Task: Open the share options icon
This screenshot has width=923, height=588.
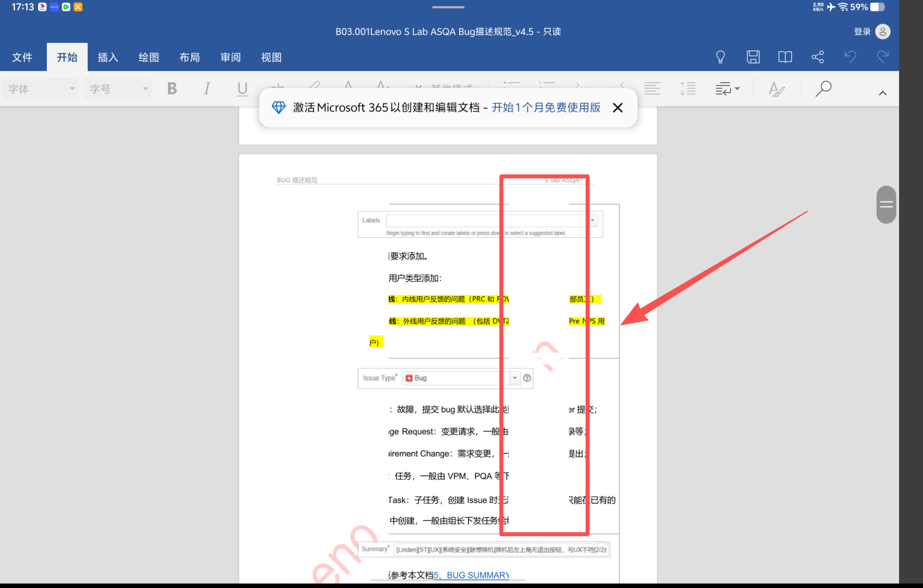Action: pyautogui.click(x=818, y=57)
